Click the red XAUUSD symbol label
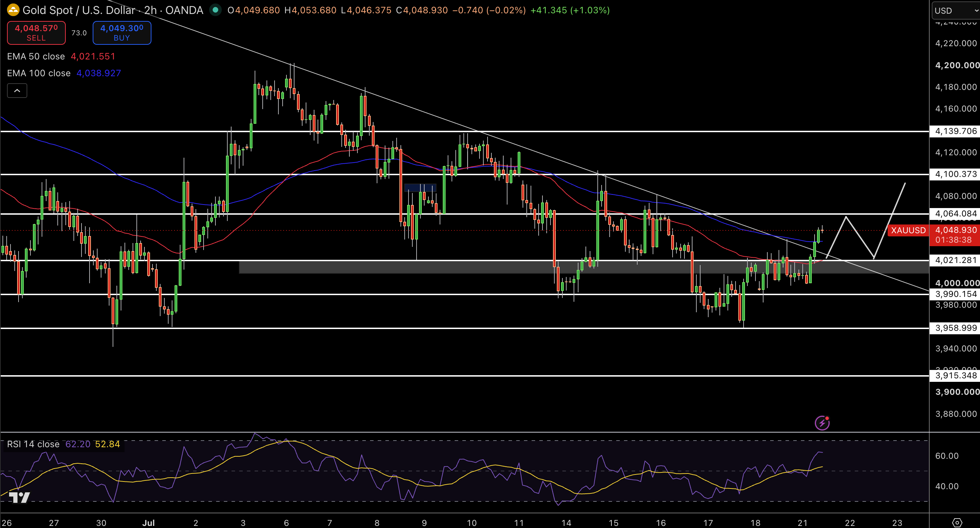Viewport: 980px width, 528px height. 908,230
